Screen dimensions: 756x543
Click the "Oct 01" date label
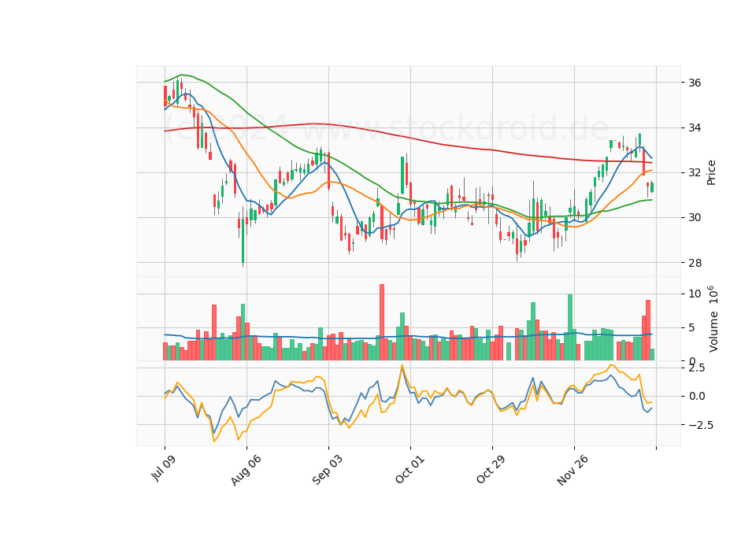(409, 468)
